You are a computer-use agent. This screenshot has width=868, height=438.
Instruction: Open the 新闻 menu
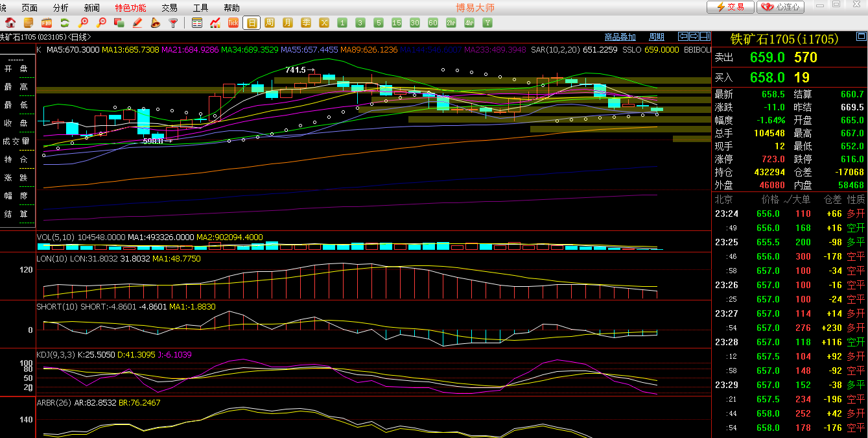coord(92,8)
